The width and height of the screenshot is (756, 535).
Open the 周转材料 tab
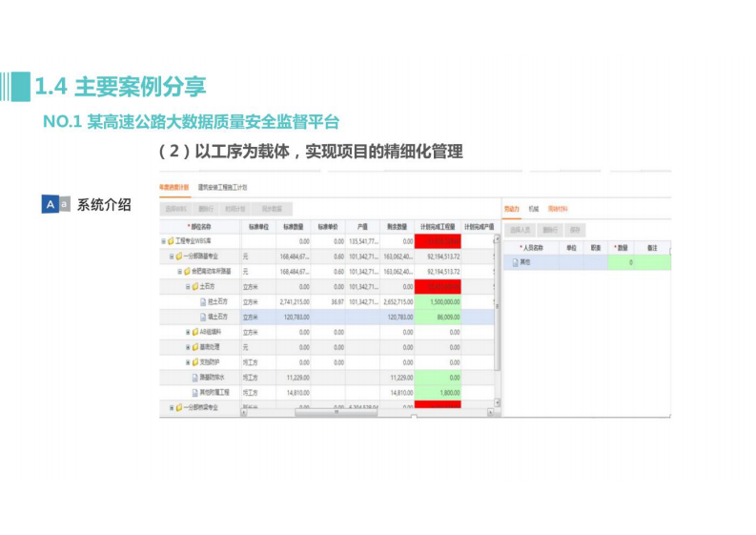point(558,209)
